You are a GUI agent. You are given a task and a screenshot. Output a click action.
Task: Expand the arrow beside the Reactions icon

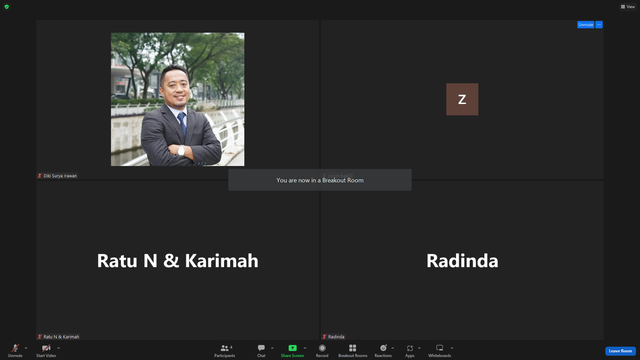tap(393, 348)
